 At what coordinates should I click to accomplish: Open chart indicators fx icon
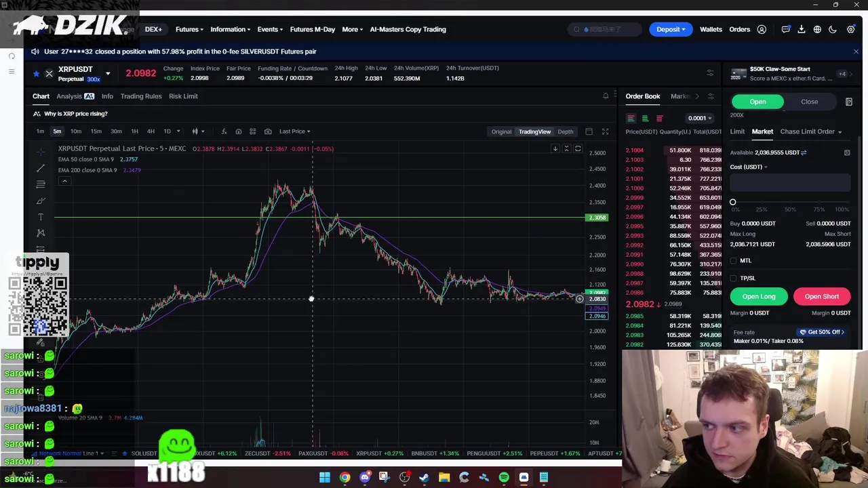pos(223,131)
